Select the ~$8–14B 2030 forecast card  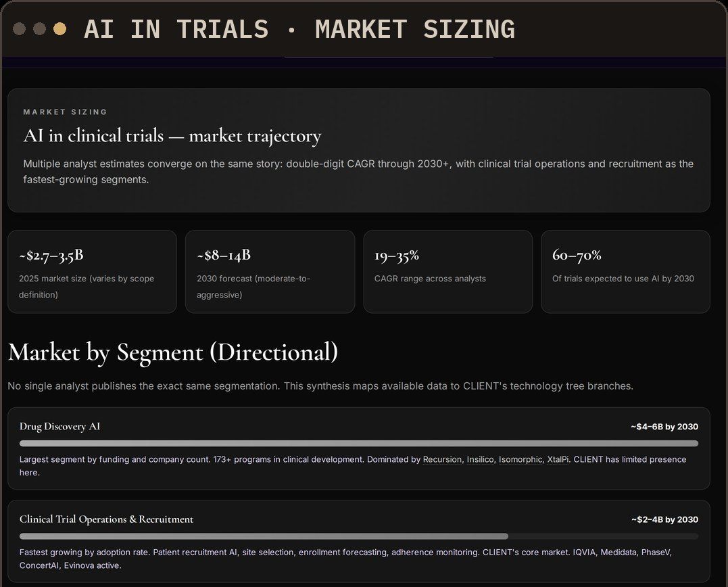pyautogui.click(x=270, y=272)
